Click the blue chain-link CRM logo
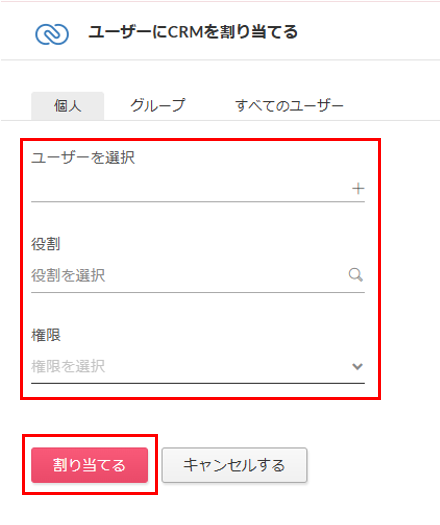 coord(52,34)
